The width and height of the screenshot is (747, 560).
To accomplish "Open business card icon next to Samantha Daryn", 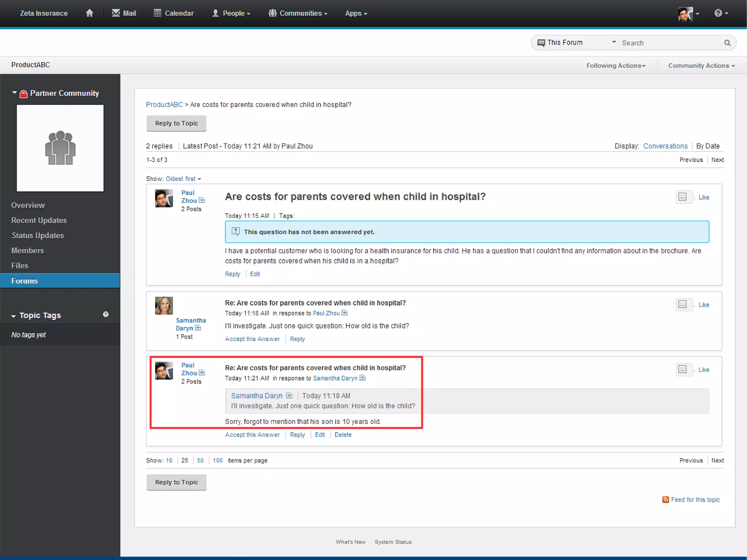I will 198,328.
